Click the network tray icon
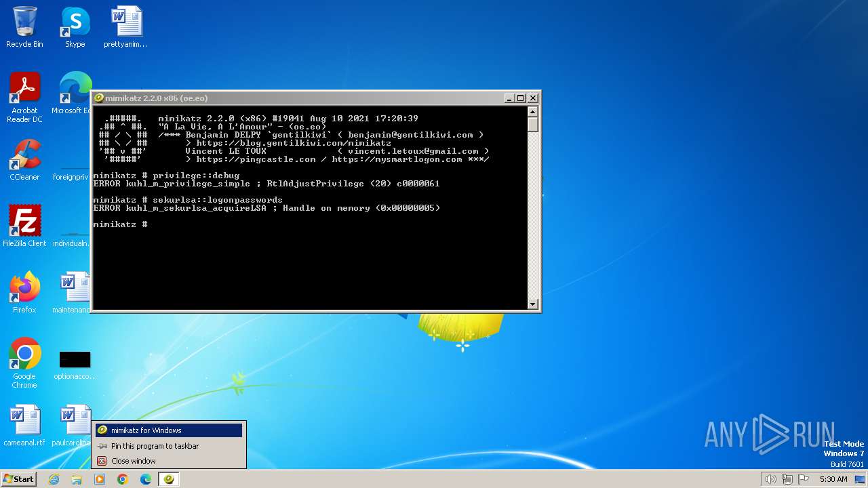868x488 pixels. [787, 479]
